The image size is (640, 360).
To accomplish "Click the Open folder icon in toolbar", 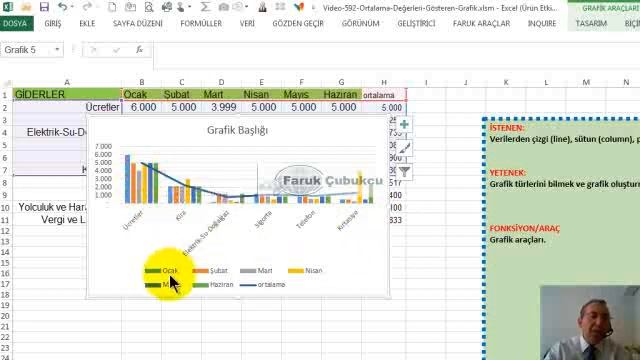I will [x=26, y=7].
